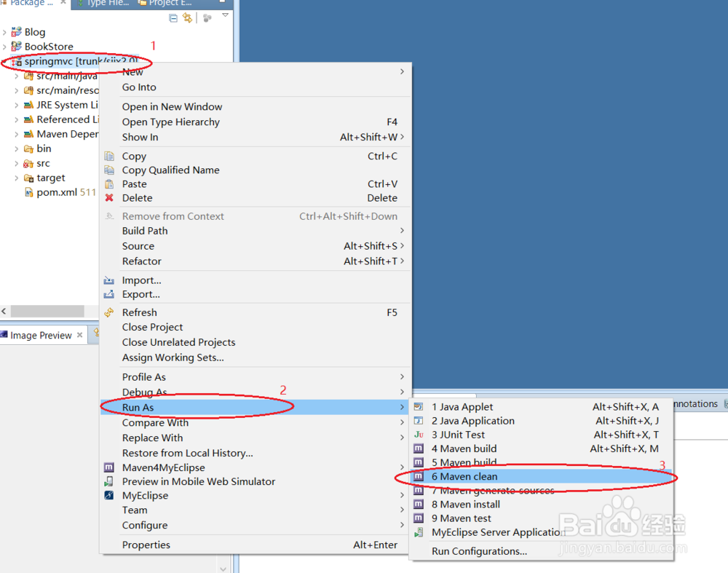The image size is (728, 573).
Task: Toggle Link with Editor icon
Action: pos(188,17)
